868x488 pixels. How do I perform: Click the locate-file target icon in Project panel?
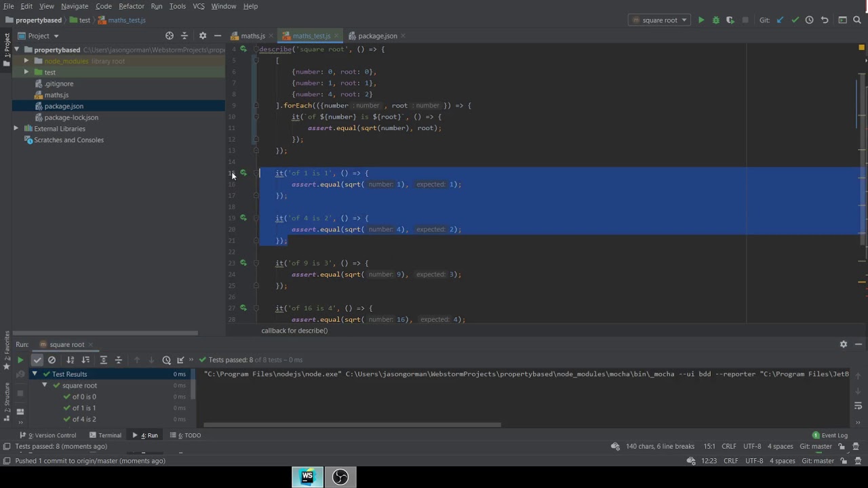point(170,36)
